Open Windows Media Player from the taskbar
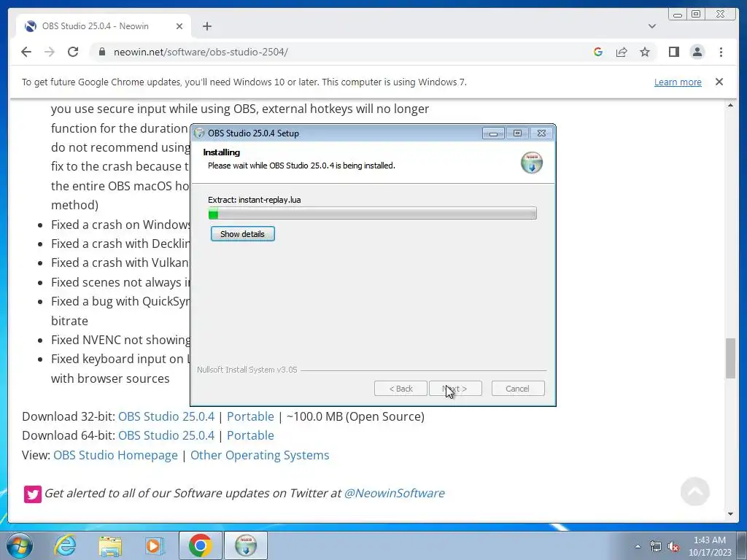Viewport: 747px width, 560px height. [155, 545]
